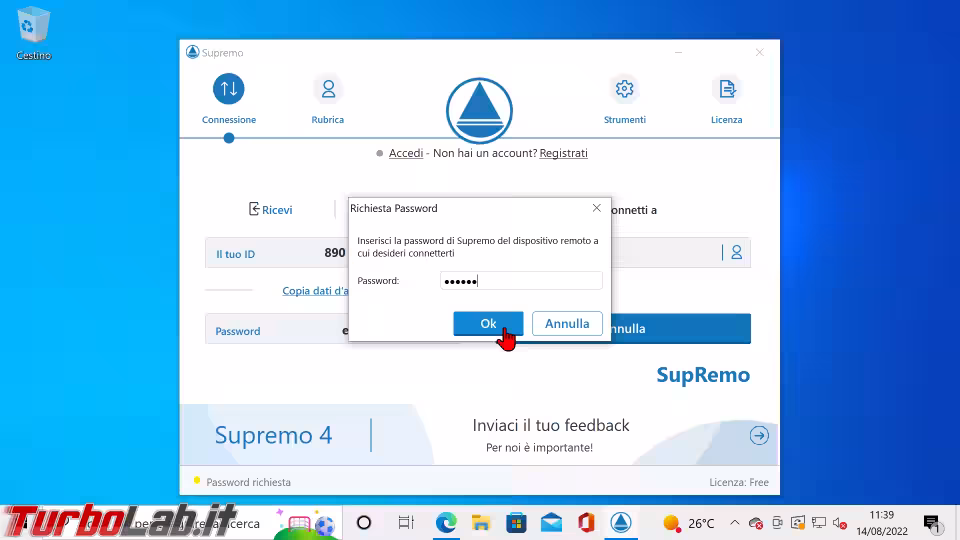The width and height of the screenshot is (960, 540).
Task: Open network icon in system tray
Action: 819,523
